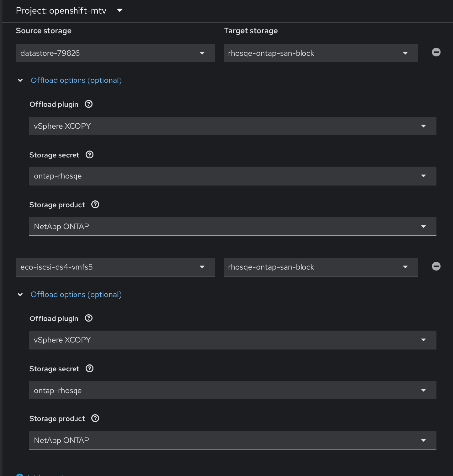Open eco-iscsi-ds4-vmfs5 source storage dropdown
453x476 pixels.
point(115,267)
